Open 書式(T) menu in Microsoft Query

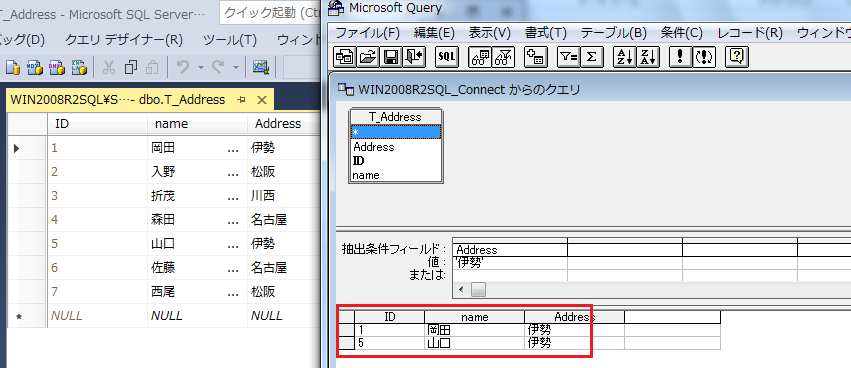tap(546, 33)
